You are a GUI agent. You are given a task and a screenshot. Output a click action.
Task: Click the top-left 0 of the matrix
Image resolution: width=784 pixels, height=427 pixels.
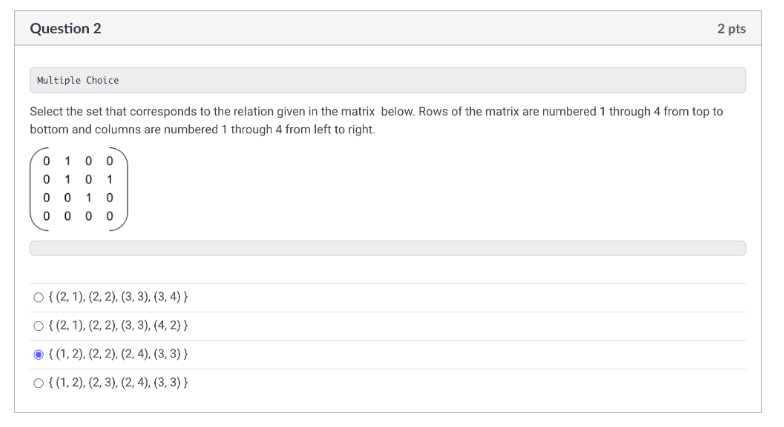point(46,160)
